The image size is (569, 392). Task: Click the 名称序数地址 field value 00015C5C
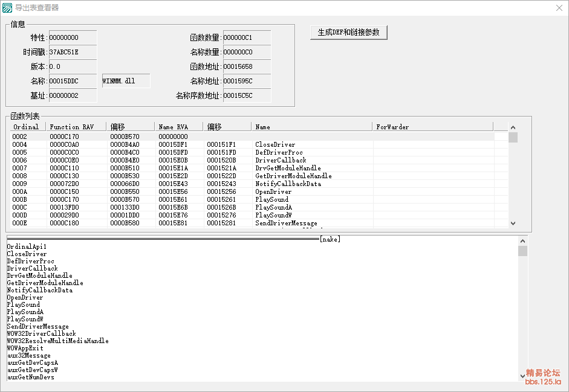point(246,95)
